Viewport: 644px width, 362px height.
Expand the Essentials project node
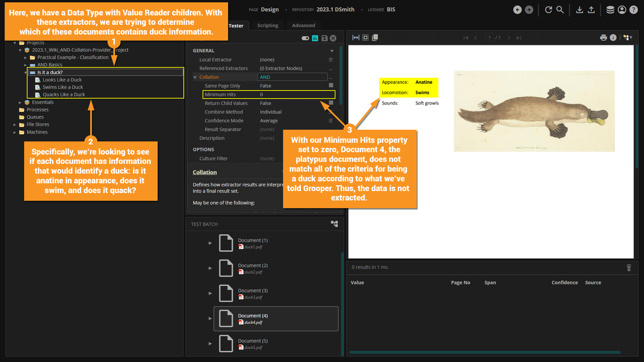(20, 103)
